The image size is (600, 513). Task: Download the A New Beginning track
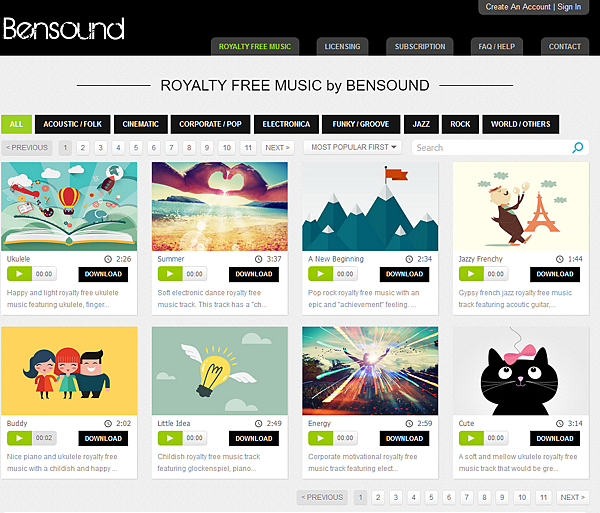pyautogui.click(x=404, y=274)
